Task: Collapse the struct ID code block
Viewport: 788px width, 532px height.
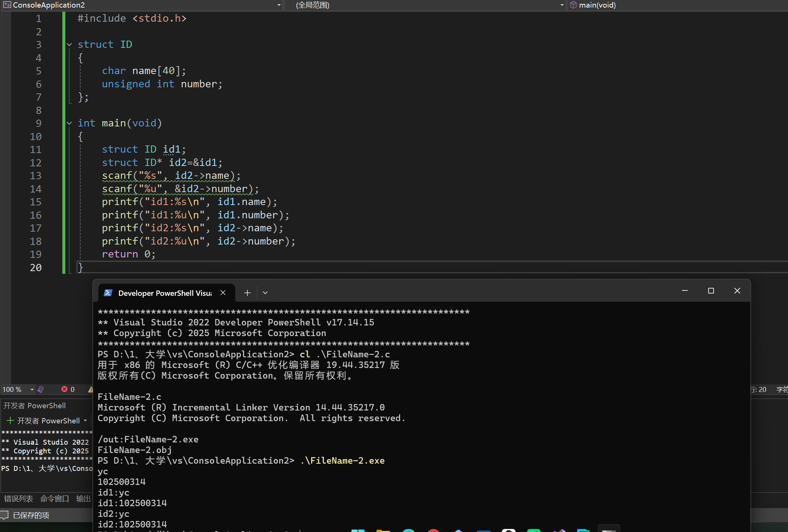Action: coord(69,44)
